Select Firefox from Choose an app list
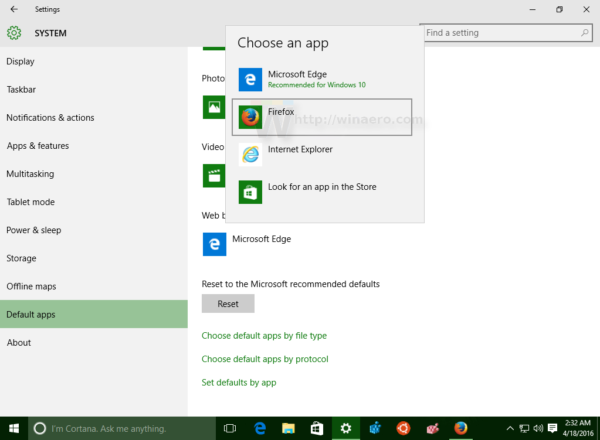 [322, 117]
